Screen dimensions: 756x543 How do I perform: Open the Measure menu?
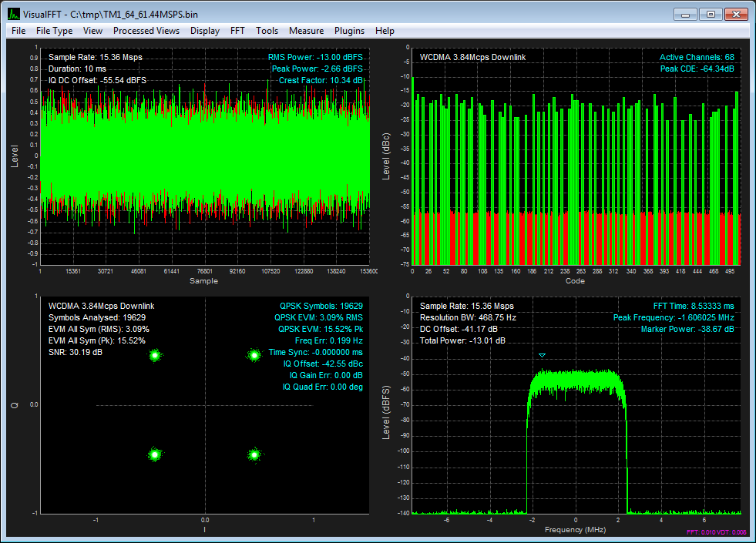coord(306,31)
